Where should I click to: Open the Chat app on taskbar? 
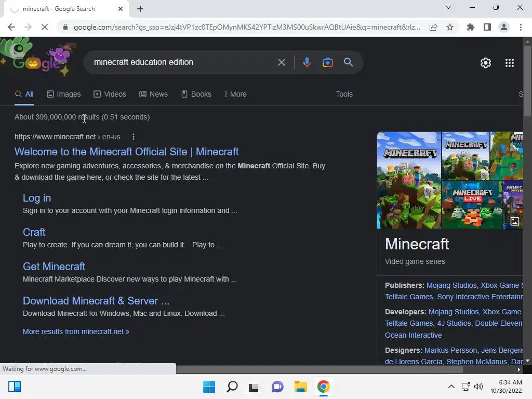click(x=277, y=387)
